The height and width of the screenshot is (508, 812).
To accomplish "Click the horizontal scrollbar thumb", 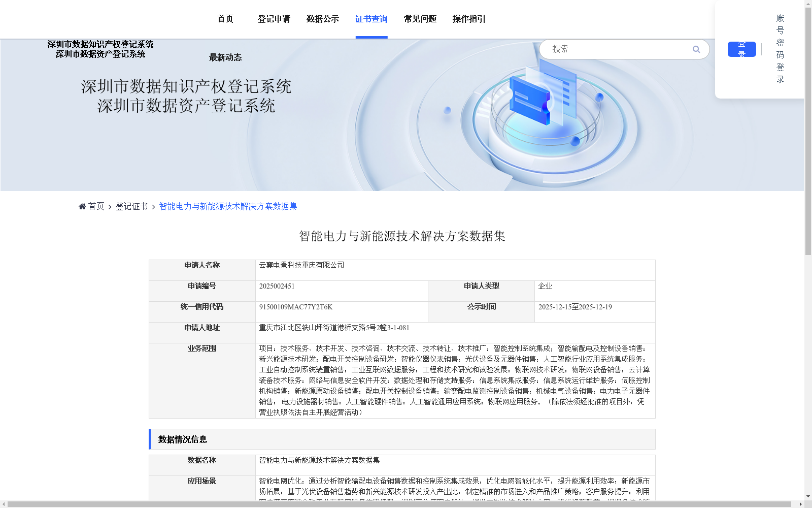I will click(x=399, y=504).
